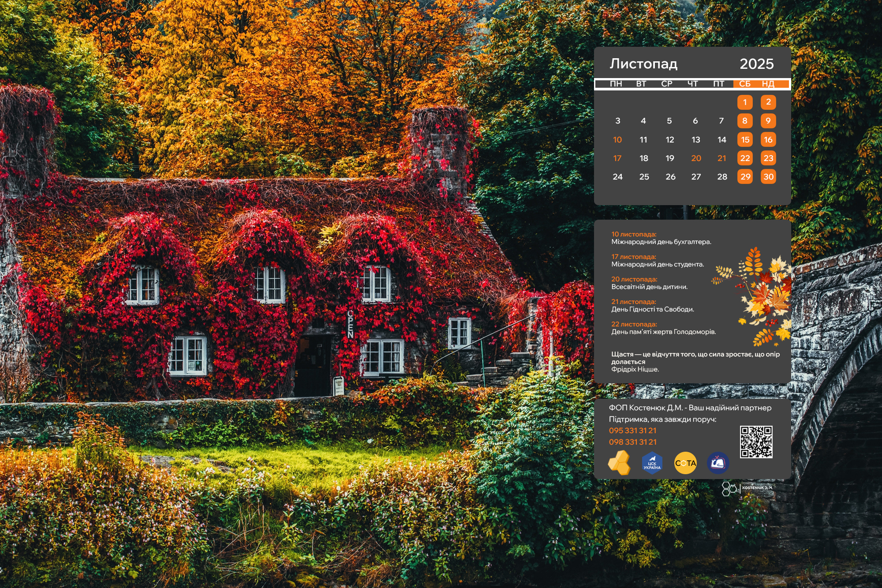882x588 pixels.
Task: Click the orange holiday date 20
Action: click(x=696, y=158)
